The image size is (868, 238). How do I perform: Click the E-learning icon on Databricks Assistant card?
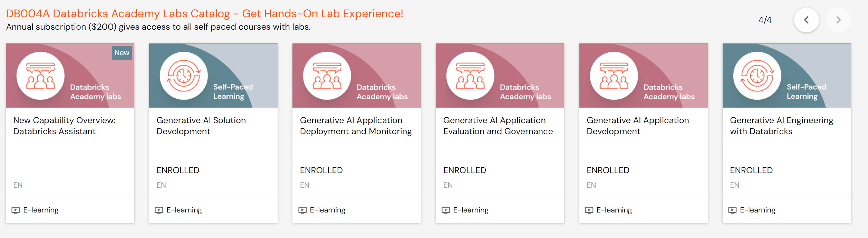pyautogui.click(x=16, y=210)
